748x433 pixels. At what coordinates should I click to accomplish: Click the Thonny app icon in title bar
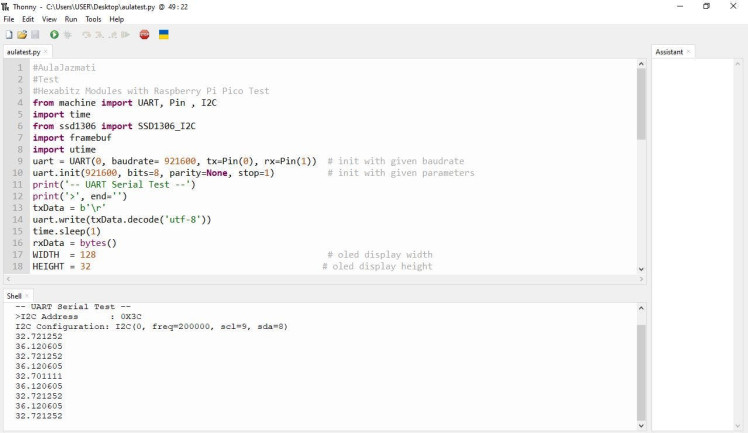coord(5,7)
